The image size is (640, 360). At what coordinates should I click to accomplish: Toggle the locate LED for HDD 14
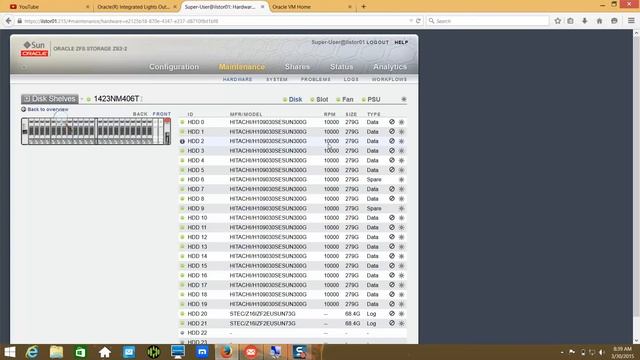(x=401, y=256)
